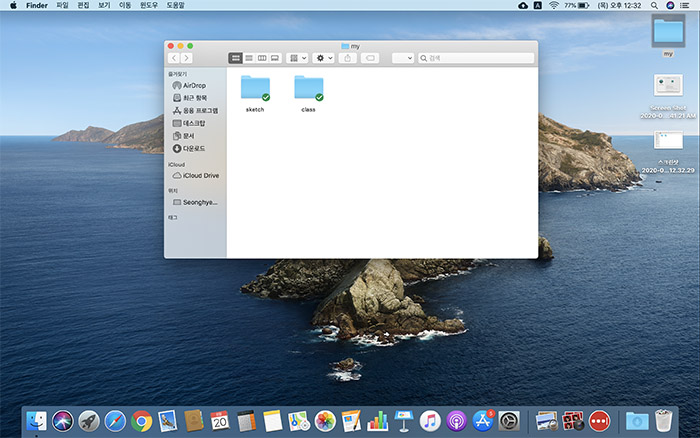
Task: Open Spotlight search in menu bar
Action: [x=654, y=5]
